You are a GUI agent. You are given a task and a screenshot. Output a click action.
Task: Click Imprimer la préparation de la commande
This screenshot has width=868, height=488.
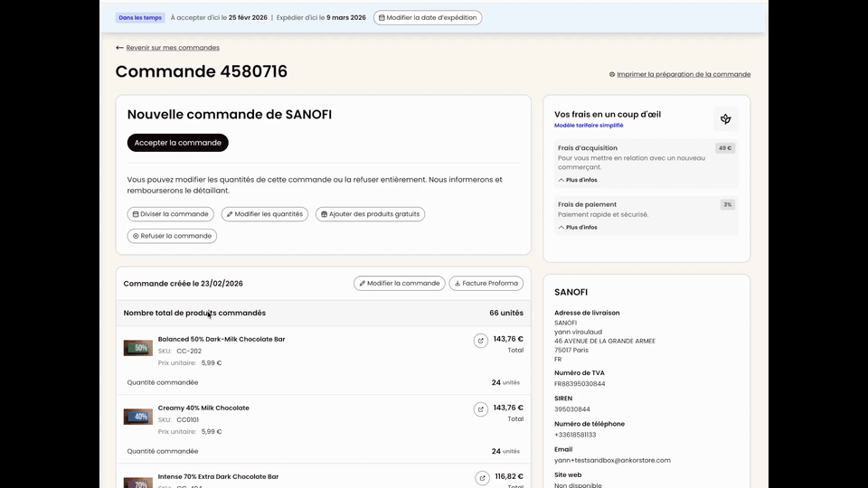coord(684,74)
